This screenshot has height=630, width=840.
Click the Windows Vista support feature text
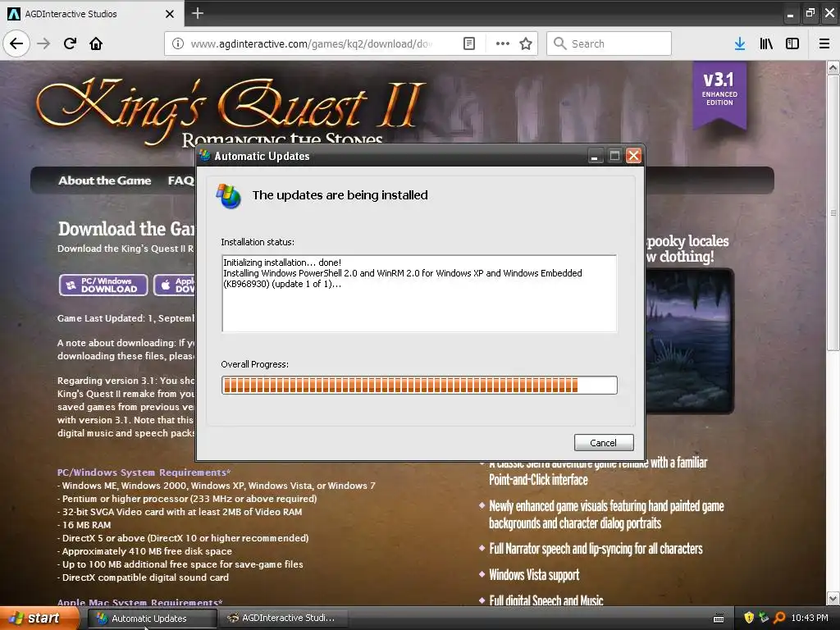(x=534, y=575)
